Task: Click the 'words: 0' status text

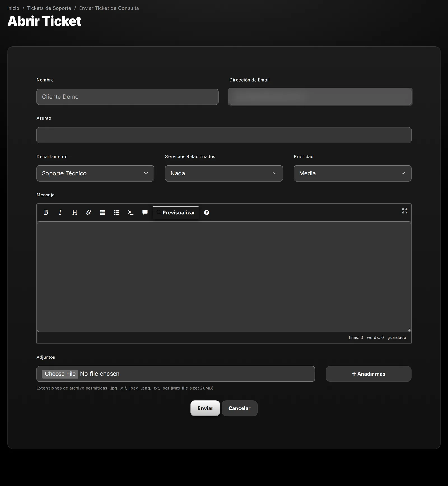Action: (x=375, y=337)
